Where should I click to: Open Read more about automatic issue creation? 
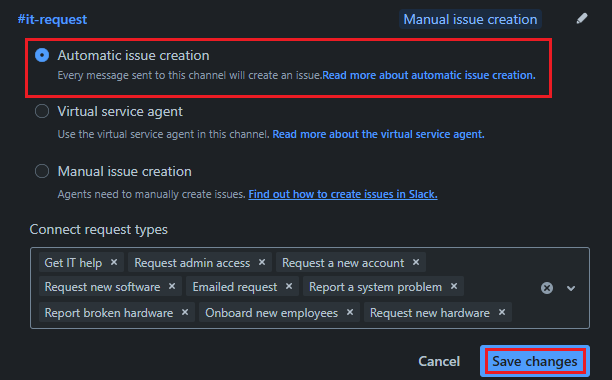429,75
